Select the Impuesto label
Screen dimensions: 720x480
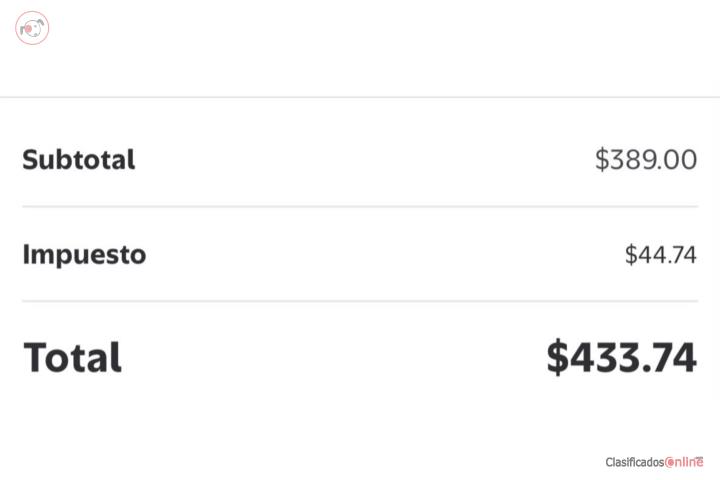(x=84, y=254)
